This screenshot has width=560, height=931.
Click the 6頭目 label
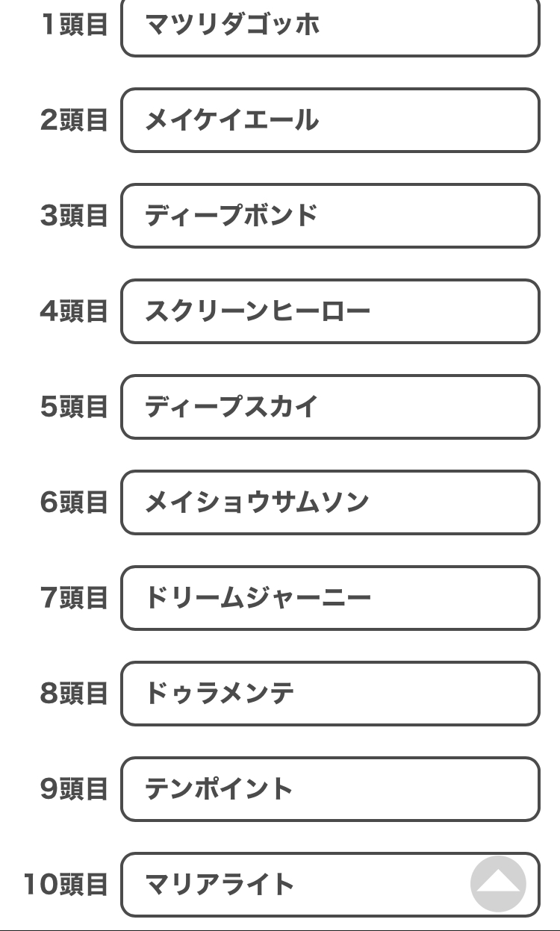click(x=75, y=502)
